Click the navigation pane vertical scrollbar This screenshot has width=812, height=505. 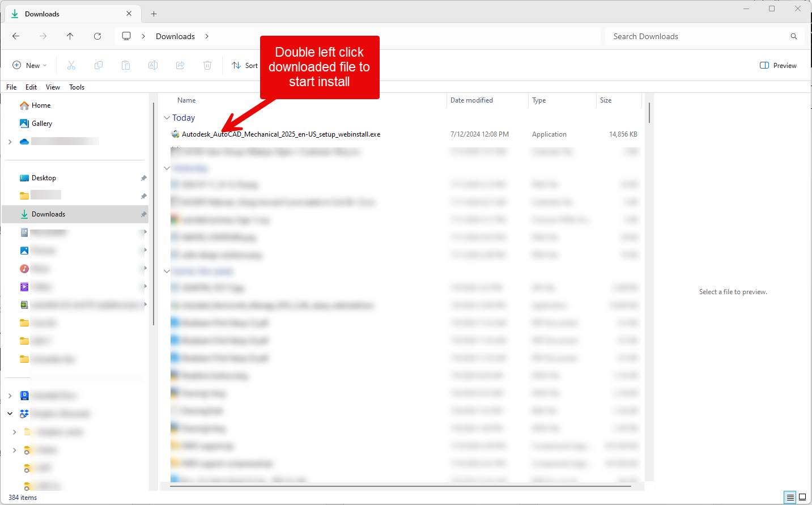point(154,214)
